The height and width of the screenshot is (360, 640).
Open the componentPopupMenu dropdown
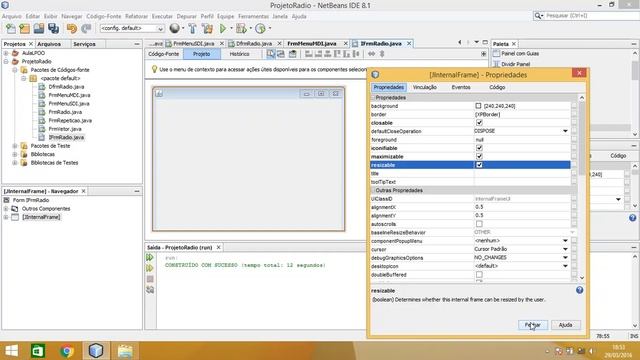pos(565,241)
